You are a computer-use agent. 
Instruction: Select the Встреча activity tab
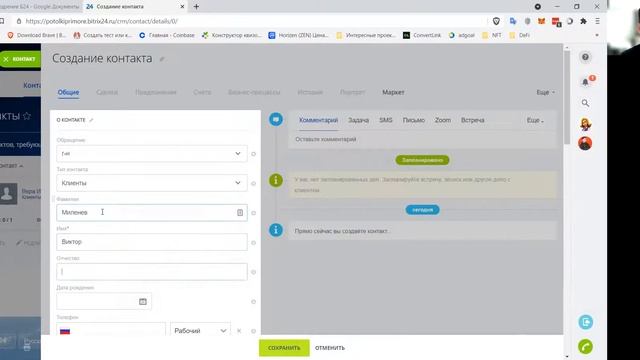tap(473, 120)
